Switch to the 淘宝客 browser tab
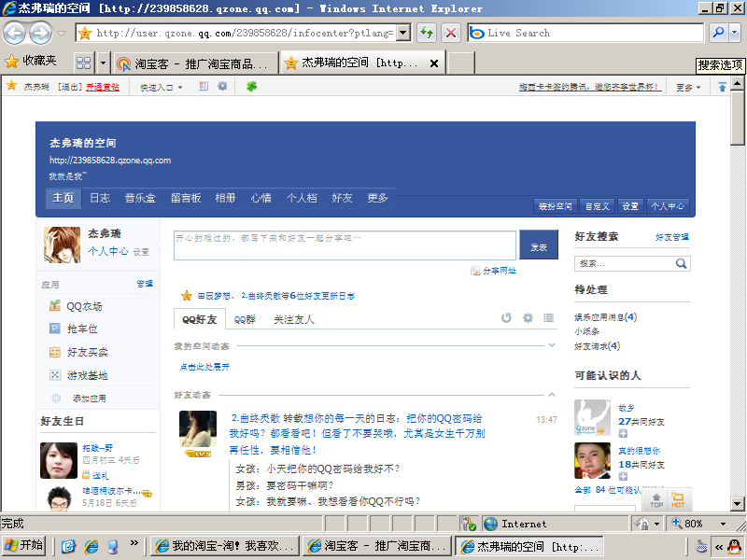 (x=195, y=63)
